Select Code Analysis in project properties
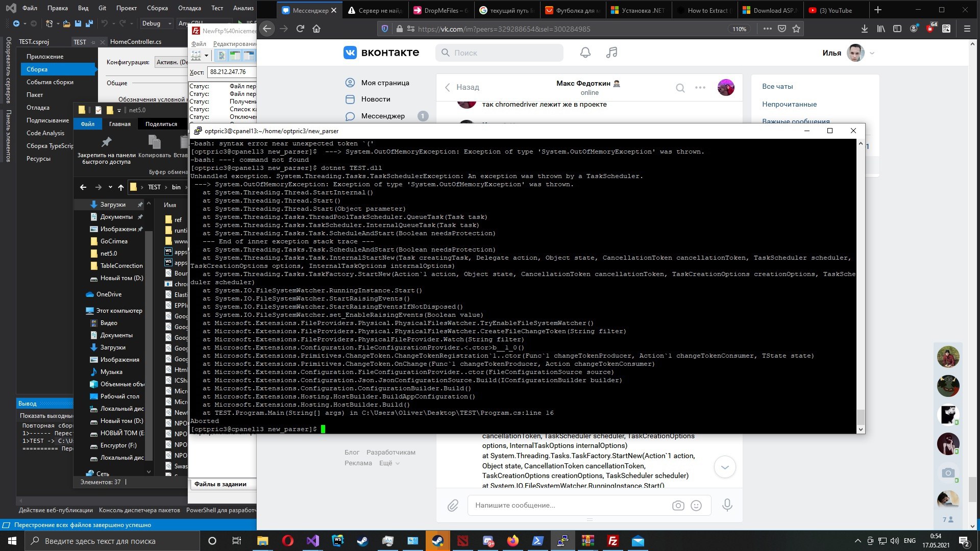 (45, 133)
